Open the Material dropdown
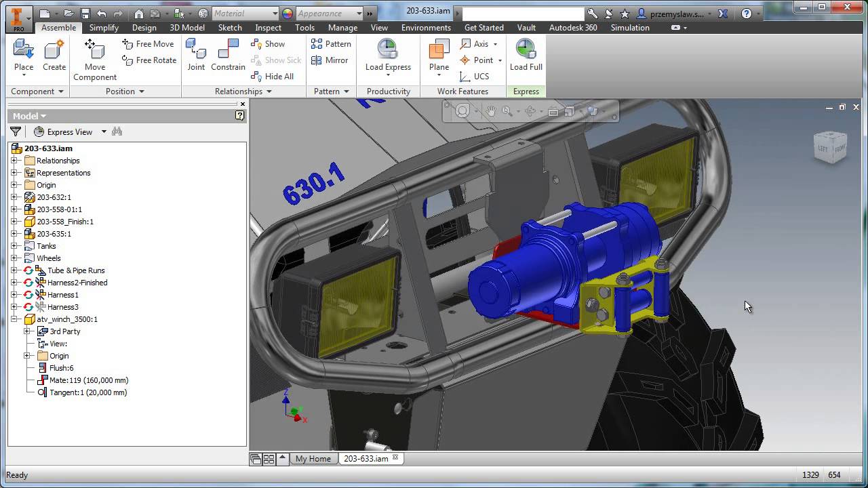 pos(274,14)
